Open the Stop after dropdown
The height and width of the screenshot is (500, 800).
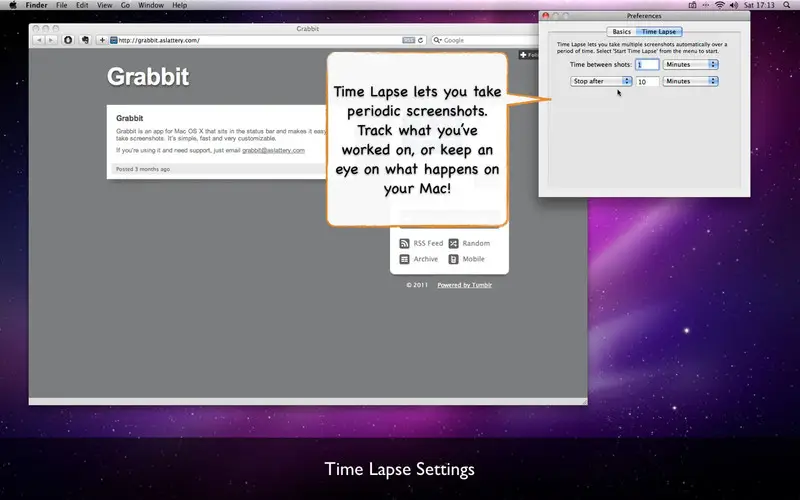tap(601, 81)
